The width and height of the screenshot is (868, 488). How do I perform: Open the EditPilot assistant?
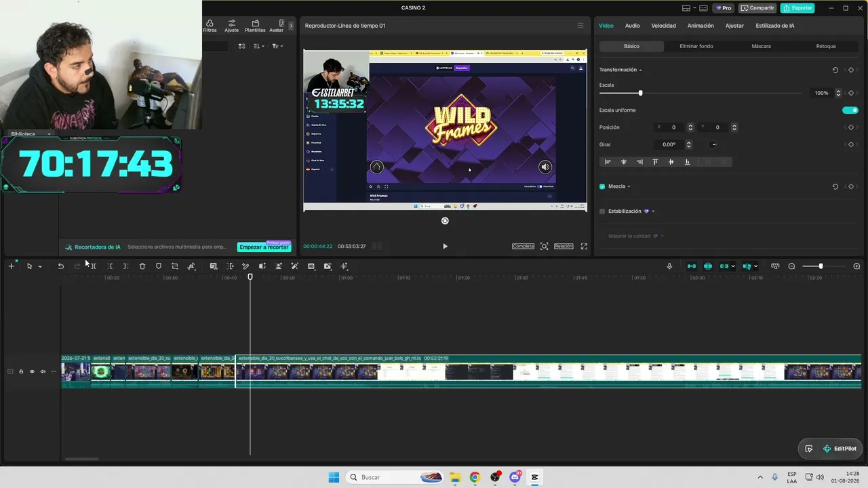coord(840,449)
